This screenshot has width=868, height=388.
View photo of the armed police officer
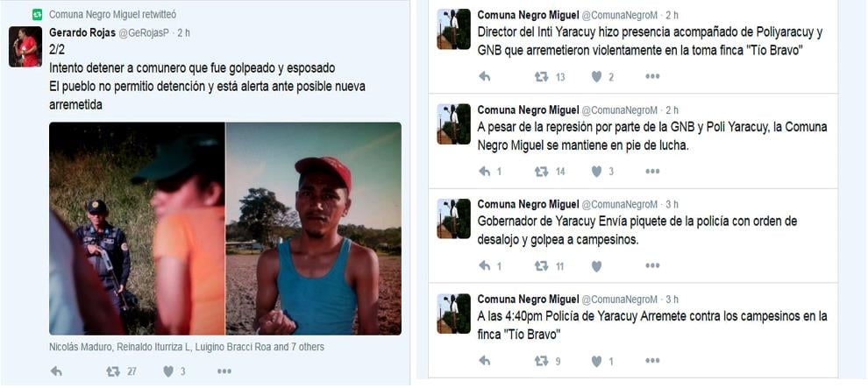click(x=137, y=229)
